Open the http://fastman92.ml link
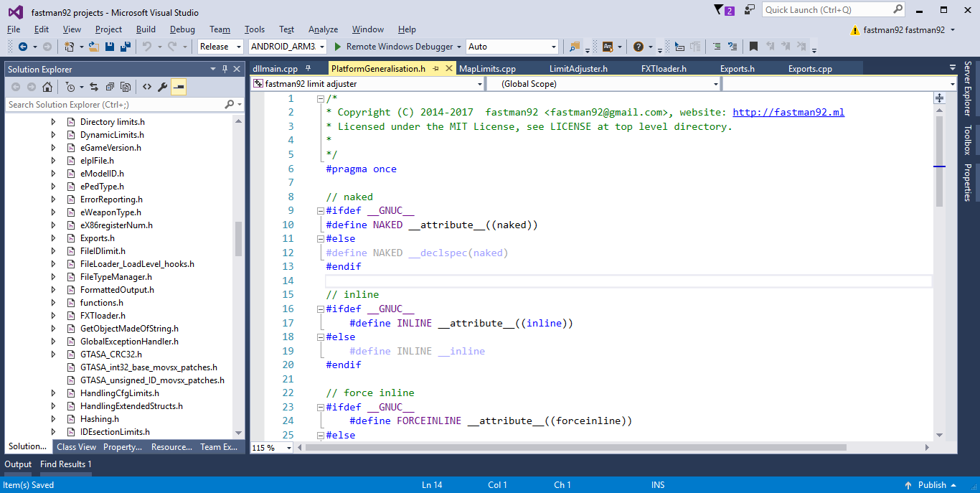 pos(788,113)
